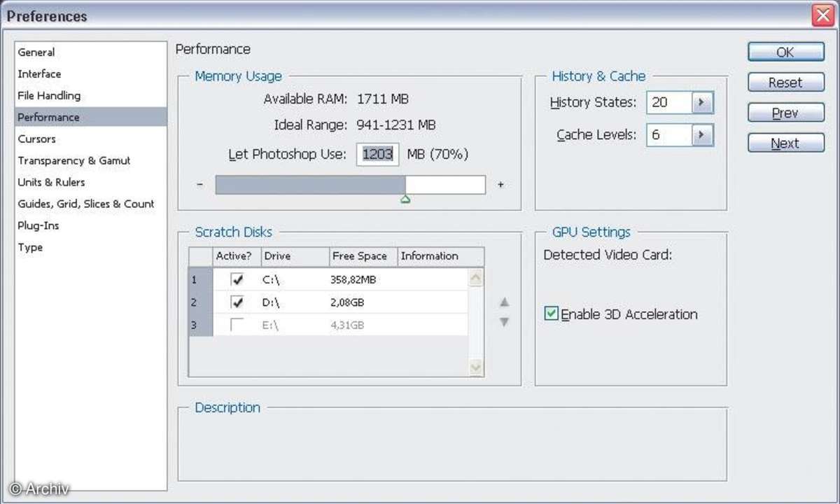This screenshot has width=840, height=504.
Task: Click the Free Space column header
Action: [363, 256]
